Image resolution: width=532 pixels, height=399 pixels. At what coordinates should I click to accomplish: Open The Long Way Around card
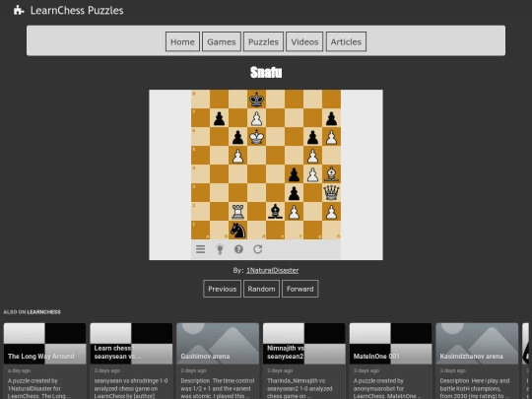tap(44, 361)
